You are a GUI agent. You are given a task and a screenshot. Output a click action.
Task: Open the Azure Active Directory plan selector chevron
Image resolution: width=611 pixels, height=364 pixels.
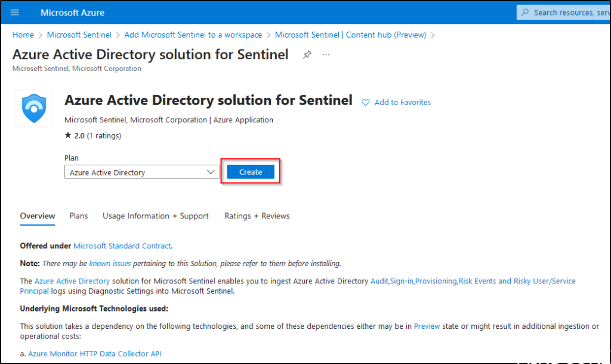211,172
